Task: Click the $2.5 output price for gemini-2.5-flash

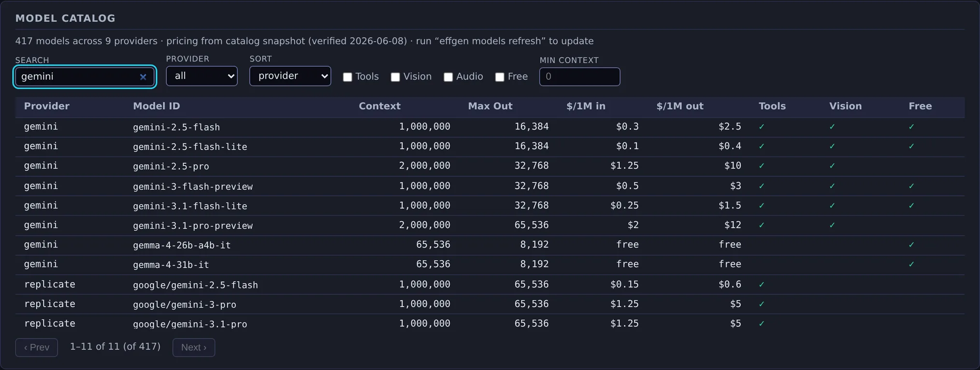Action: click(x=730, y=127)
